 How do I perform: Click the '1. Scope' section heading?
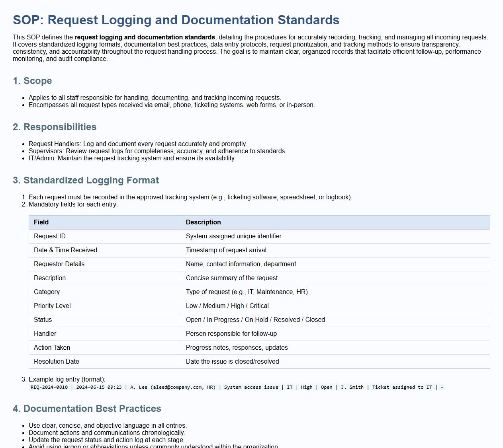(x=32, y=81)
